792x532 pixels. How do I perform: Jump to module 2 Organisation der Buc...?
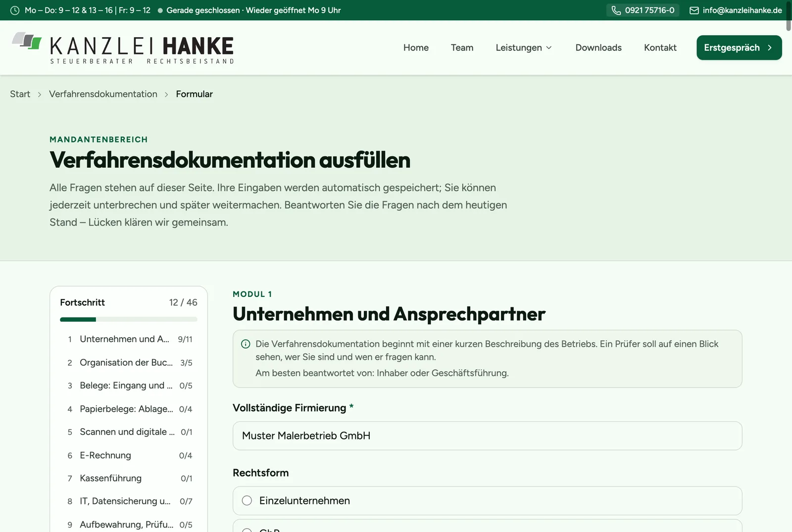[129, 362]
